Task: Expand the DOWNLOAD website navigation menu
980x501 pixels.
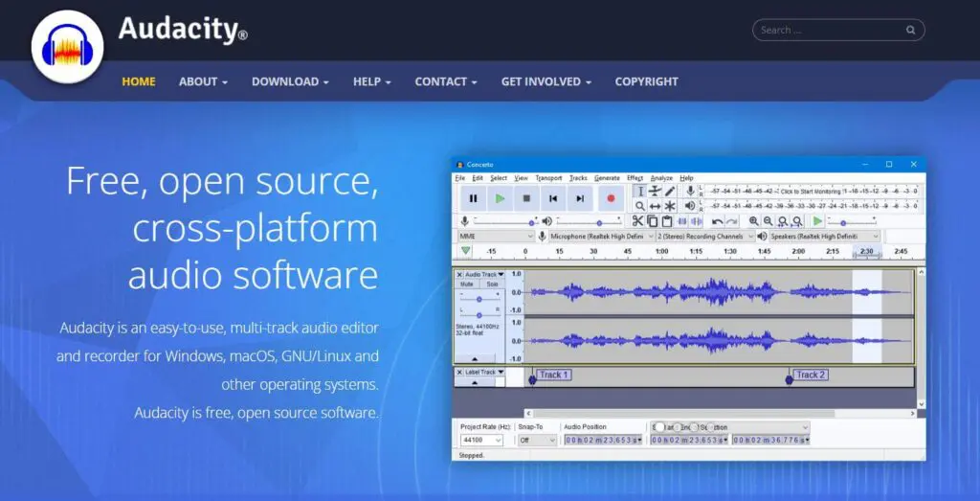Action: tap(290, 81)
